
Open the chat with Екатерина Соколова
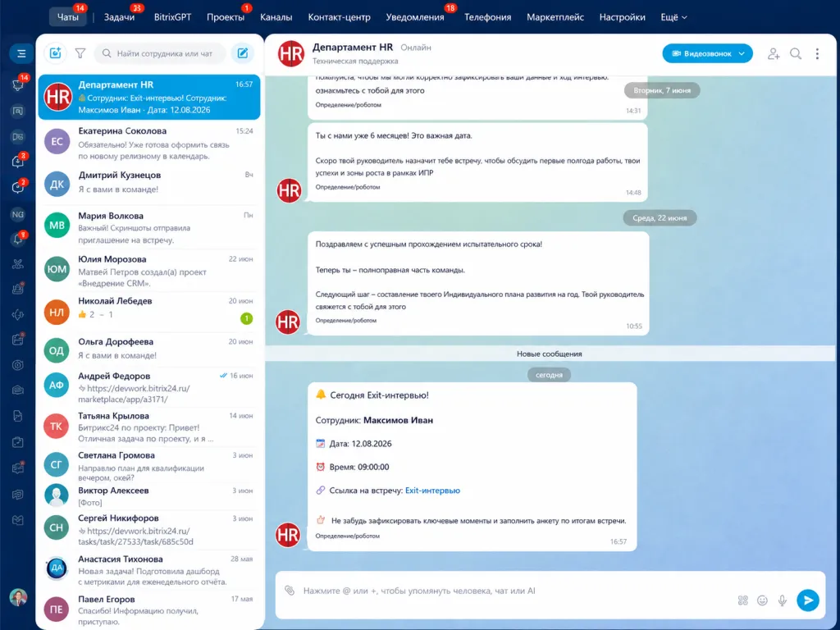(149, 143)
